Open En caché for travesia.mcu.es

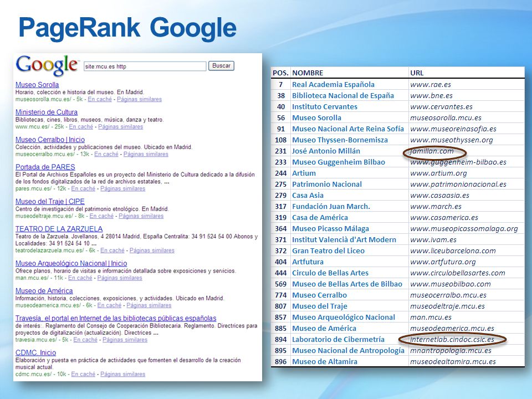[x=85, y=340]
